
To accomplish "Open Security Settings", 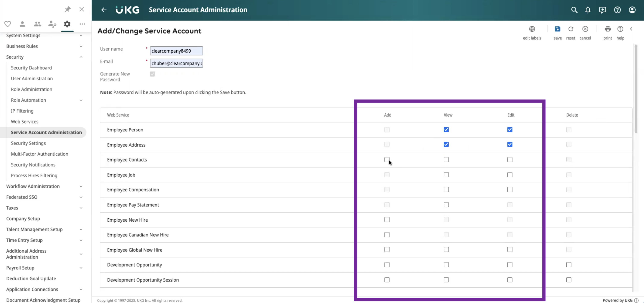I will [x=28, y=143].
